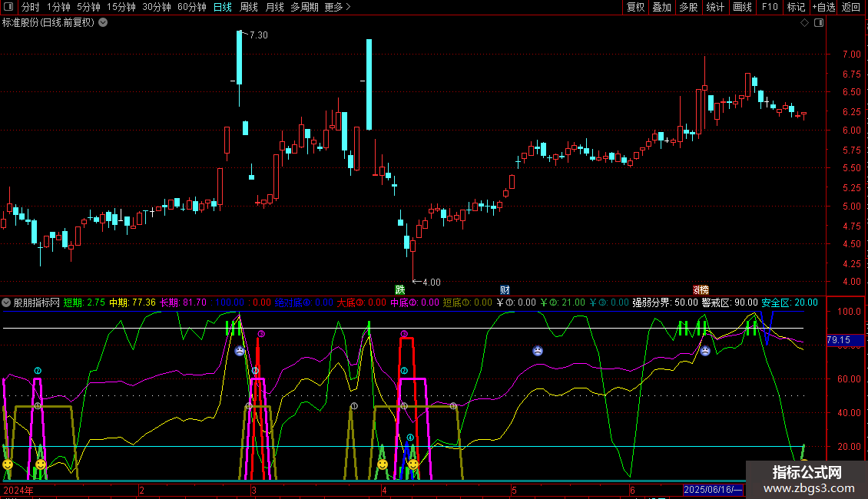Add stock via +自选 button
Screen dimensions: 868x499
[x=823, y=8]
